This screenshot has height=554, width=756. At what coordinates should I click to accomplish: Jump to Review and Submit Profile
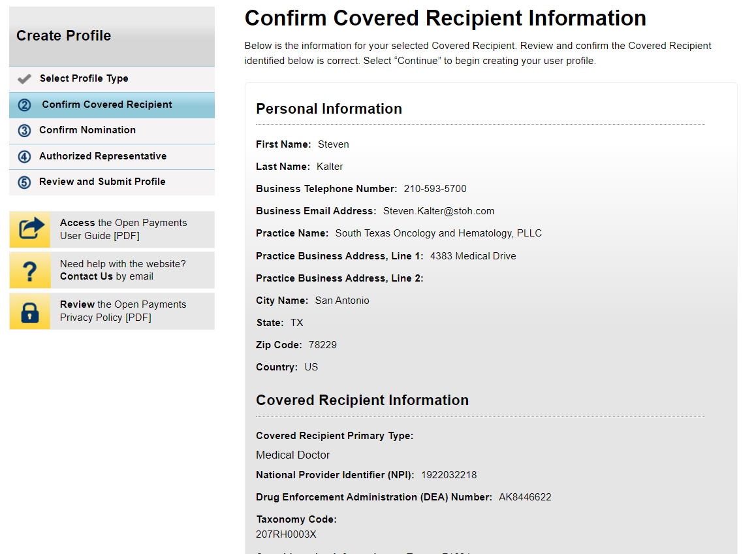click(x=102, y=182)
